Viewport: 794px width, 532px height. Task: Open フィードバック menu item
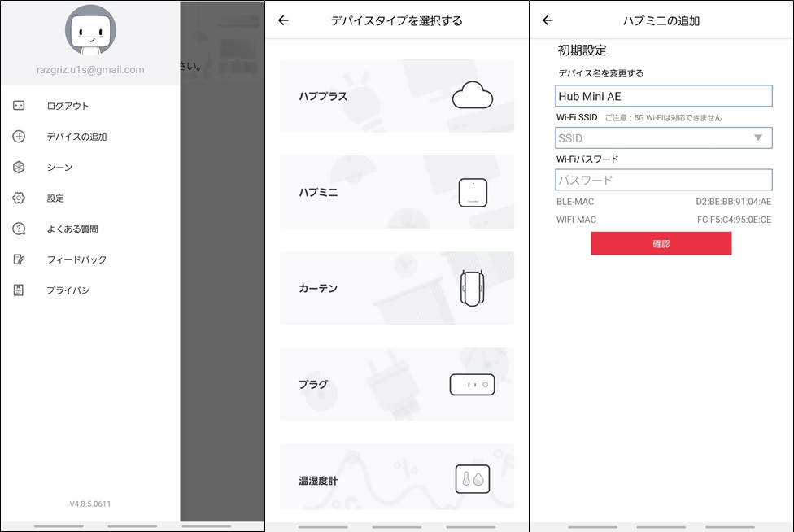tap(76, 259)
